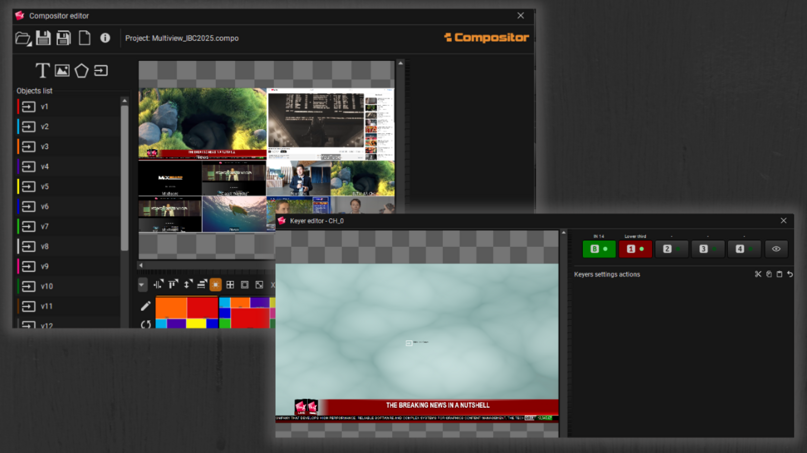Viewport: 807px width, 453px height.
Task: Click the open-folder icon's dropdown corner arrow
Action: (x=29, y=43)
